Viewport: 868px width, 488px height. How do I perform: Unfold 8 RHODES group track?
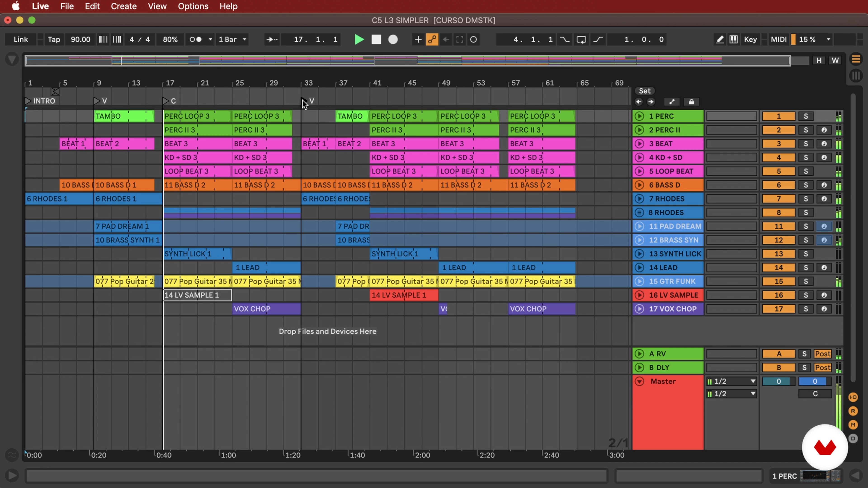[x=639, y=213]
